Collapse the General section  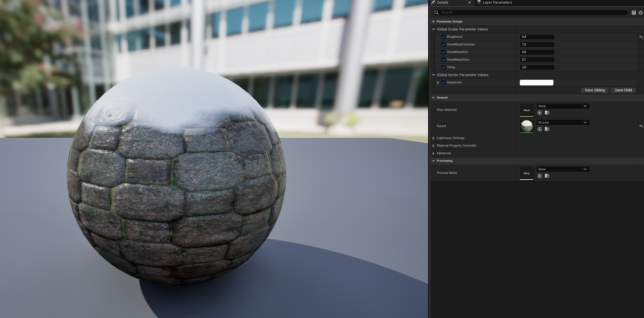point(433,98)
